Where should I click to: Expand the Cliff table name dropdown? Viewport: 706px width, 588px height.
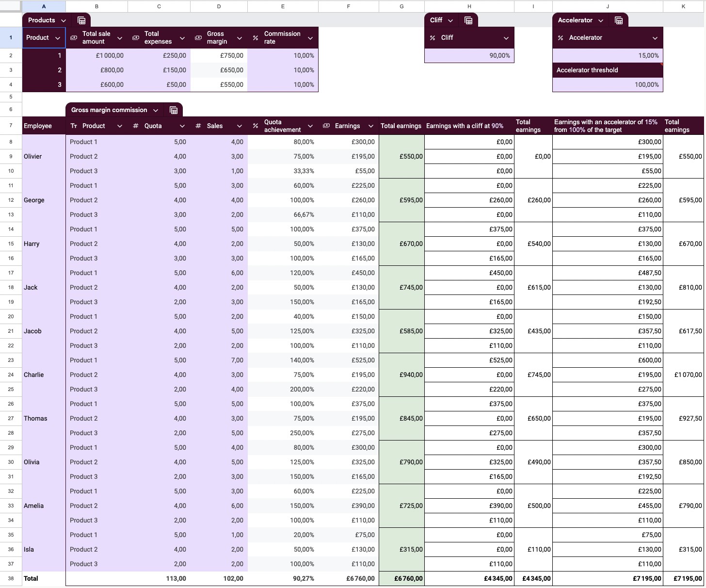coord(450,21)
